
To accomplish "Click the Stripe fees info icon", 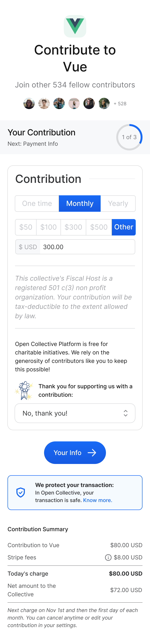I will click(x=108, y=558).
